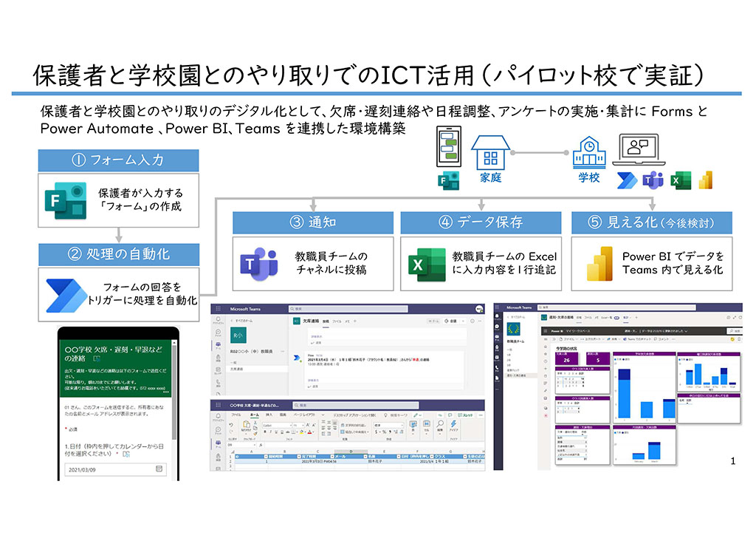
Task: Click the three-dots menu in the green form header
Action: pos(166,392)
